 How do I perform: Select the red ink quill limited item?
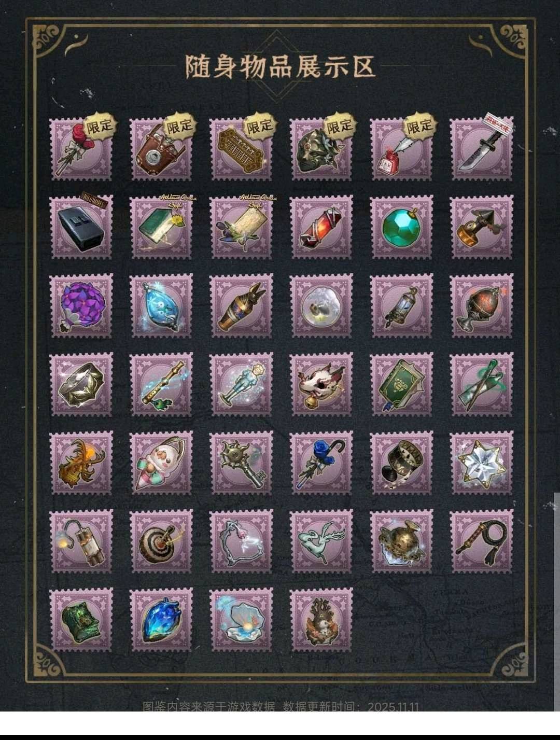pyautogui.click(x=401, y=149)
